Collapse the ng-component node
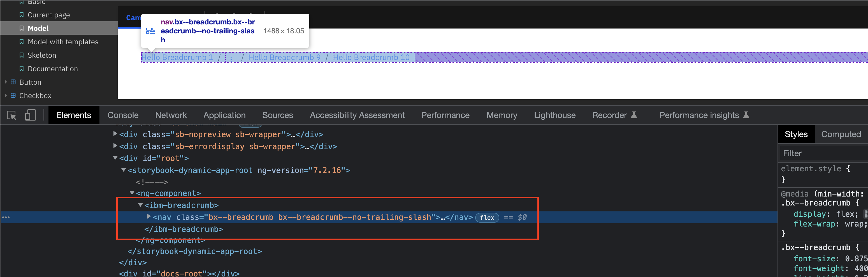The height and width of the screenshot is (277, 868). [x=132, y=193]
